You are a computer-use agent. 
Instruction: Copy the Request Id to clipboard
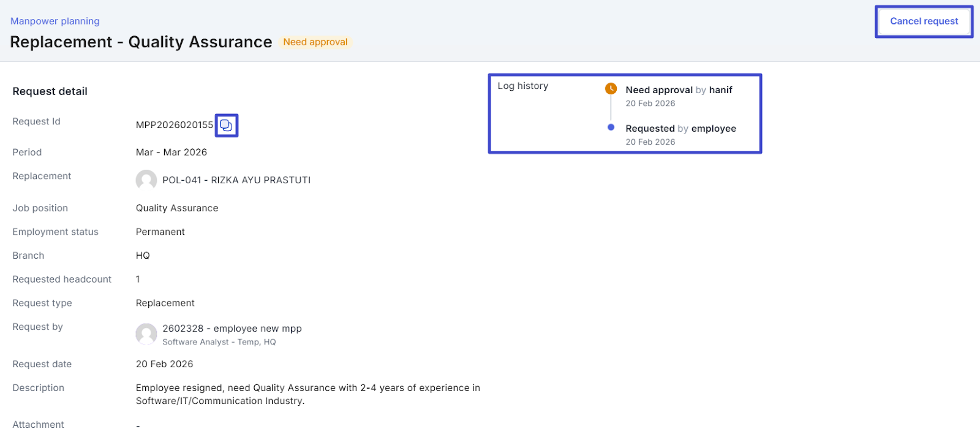pyautogui.click(x=226, y=125)
